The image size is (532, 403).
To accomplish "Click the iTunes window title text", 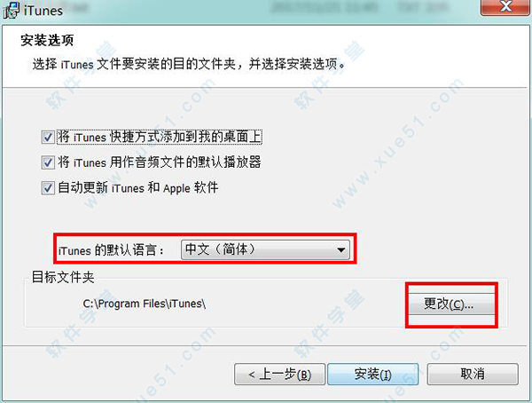I will (x=43, y=11).
